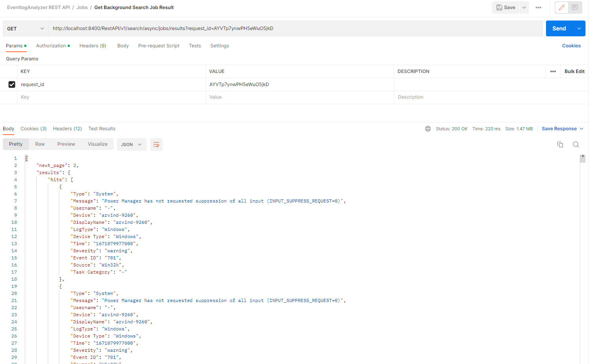
Task: Send the request
Action: pos(559,28)
